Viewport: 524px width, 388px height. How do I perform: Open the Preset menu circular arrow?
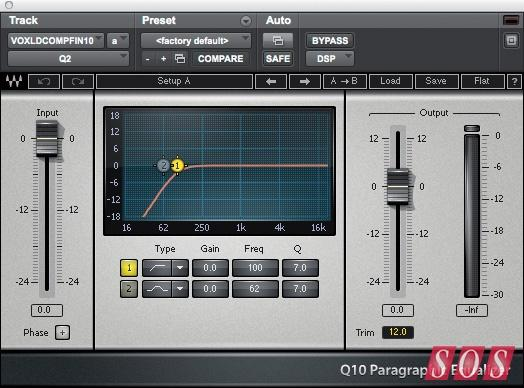[x=246, y=21]
